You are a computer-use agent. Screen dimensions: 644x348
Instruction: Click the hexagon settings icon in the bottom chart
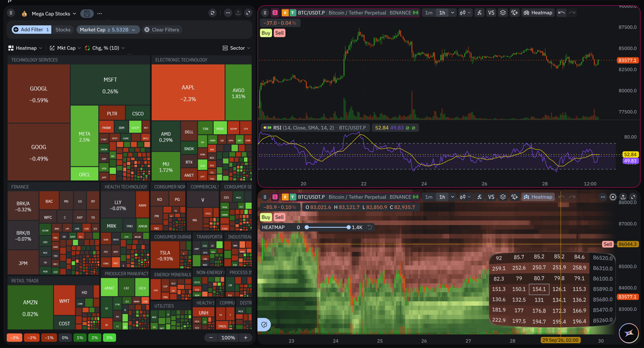[613, 197]
